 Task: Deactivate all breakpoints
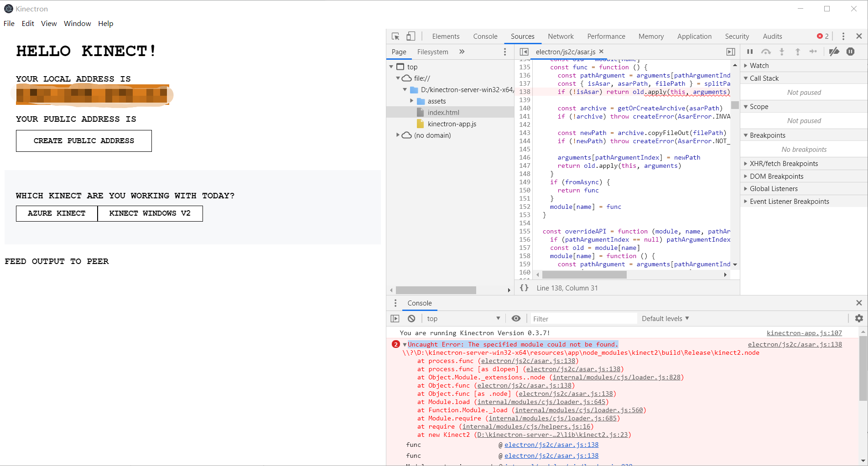pyautogui.click(x=834, y=52)
